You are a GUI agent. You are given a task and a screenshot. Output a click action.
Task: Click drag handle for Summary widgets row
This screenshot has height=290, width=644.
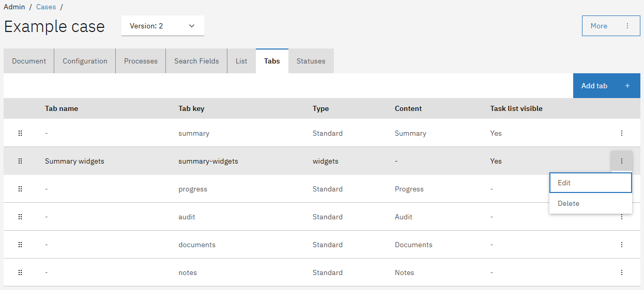click(x=20, y=161)
